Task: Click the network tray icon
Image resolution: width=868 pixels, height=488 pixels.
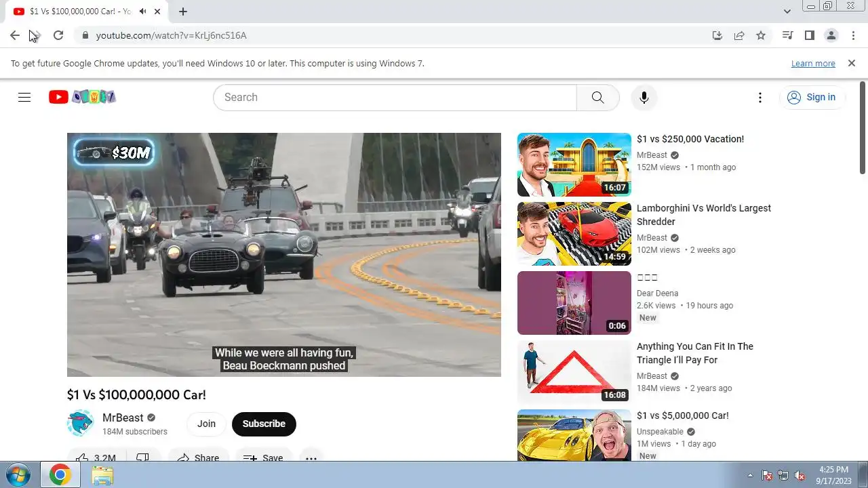Action: (783, 475)
